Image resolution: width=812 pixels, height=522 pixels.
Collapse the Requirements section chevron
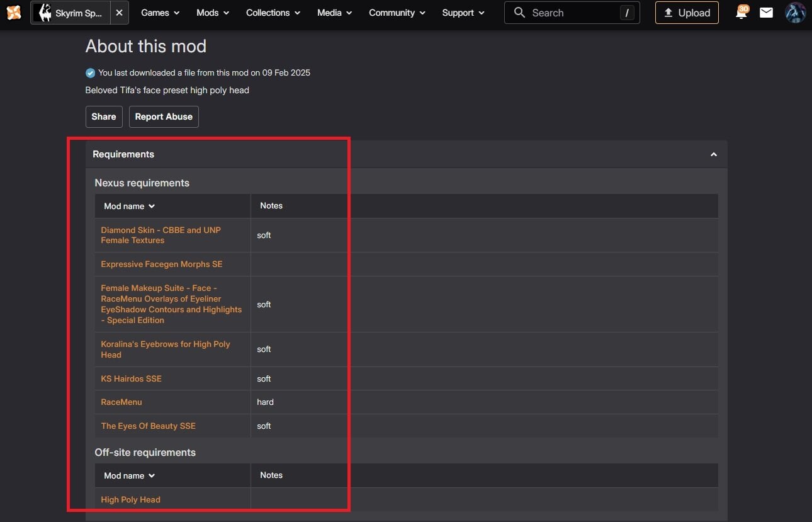(x=714, y=154)
